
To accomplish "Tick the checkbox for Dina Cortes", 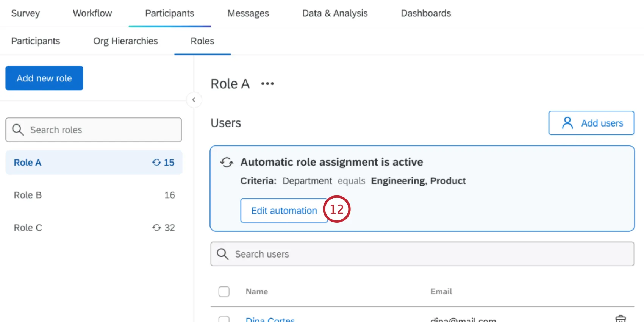I will coord(224,319).
